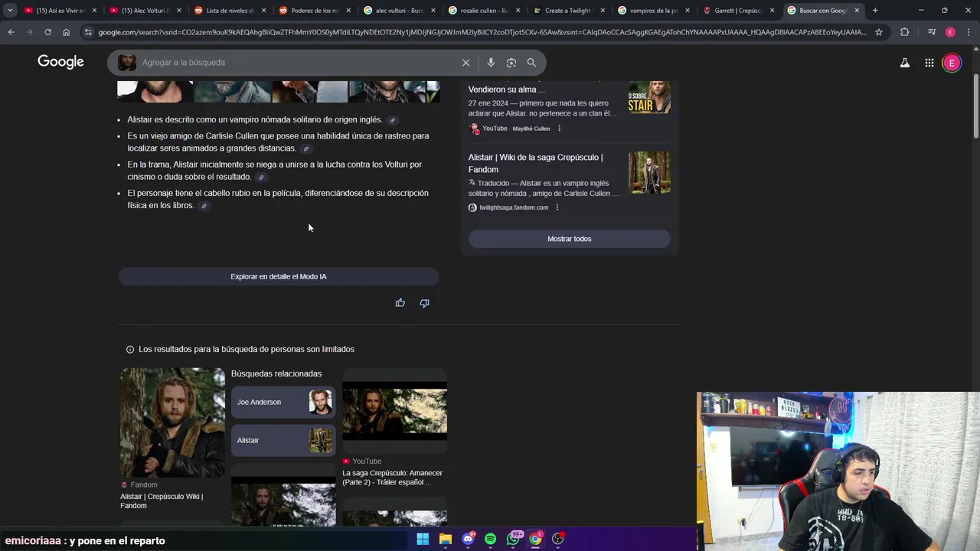Viewport: 980px width, 551px height.
Task: Go back with the browser back arrow
Action: (11, 32)
